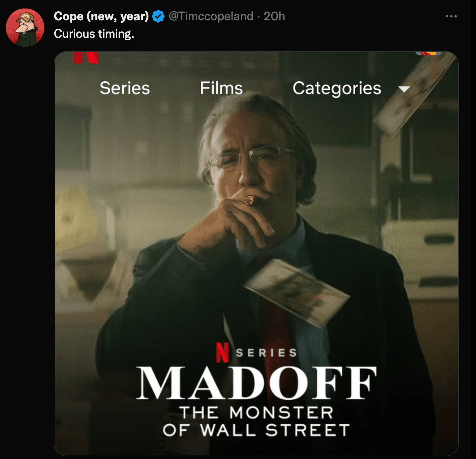The height and width of the screenshot is (459, 476).
Task: Click the red Netflix logo above Series
Action: point(86,57)
